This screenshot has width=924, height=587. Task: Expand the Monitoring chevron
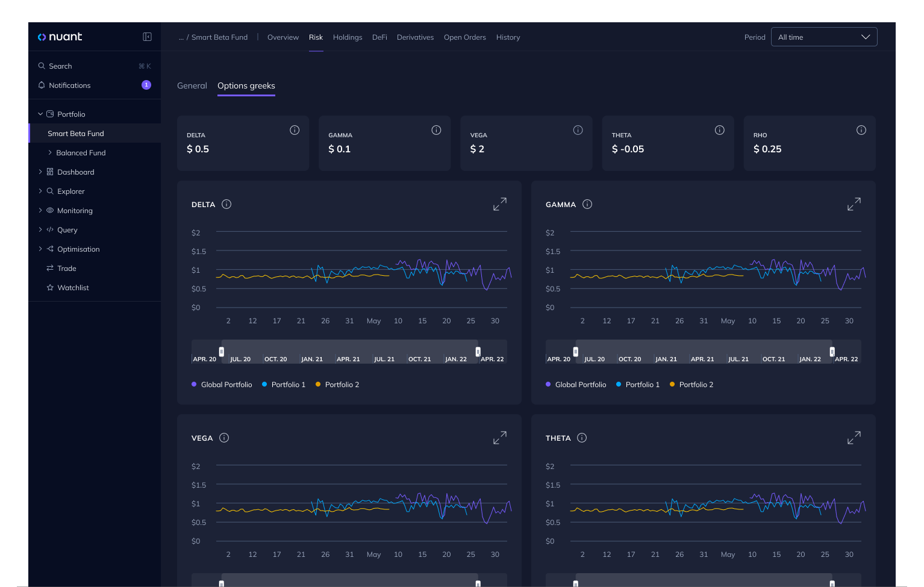(40, 210)
